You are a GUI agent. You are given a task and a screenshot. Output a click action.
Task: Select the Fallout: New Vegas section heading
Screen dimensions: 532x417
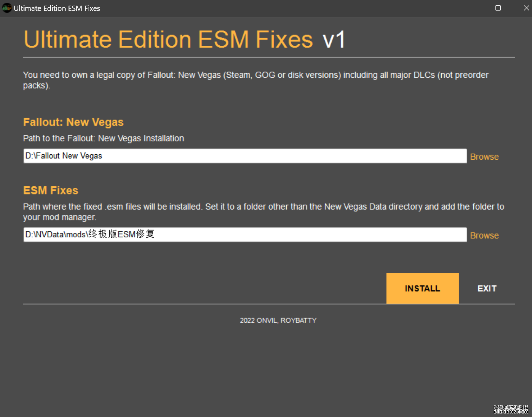pos(73,122)
